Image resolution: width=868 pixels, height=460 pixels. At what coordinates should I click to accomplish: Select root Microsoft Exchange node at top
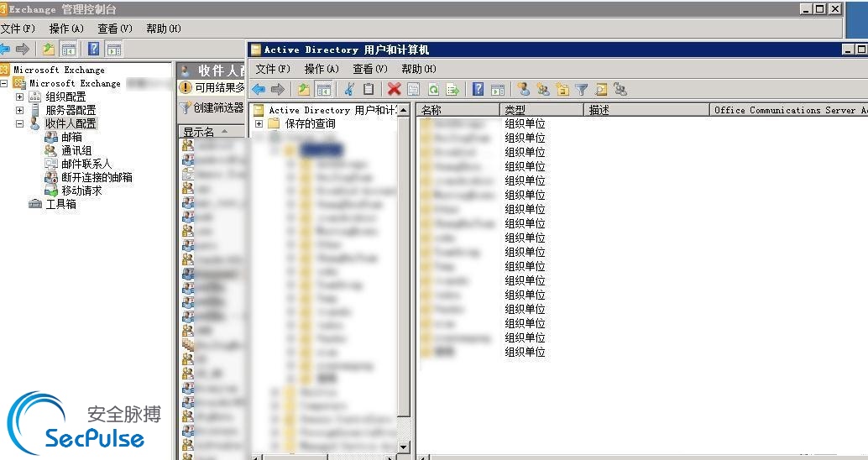(x=59, y=70)
